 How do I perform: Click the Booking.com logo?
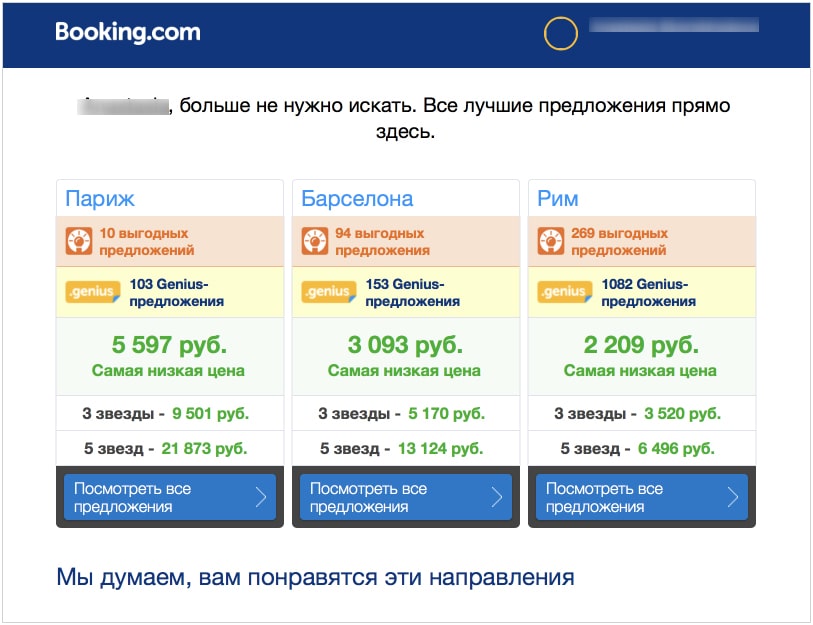click(128, 32)
